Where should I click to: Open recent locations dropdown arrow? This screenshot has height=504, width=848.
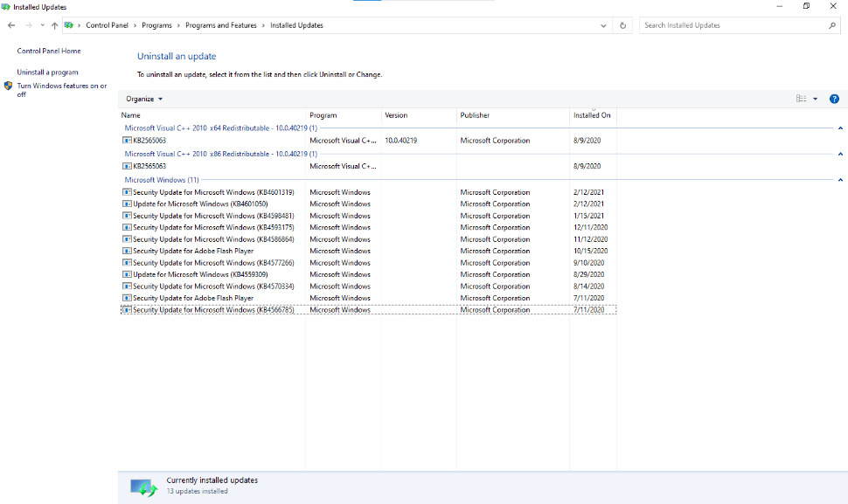[42, 25]
